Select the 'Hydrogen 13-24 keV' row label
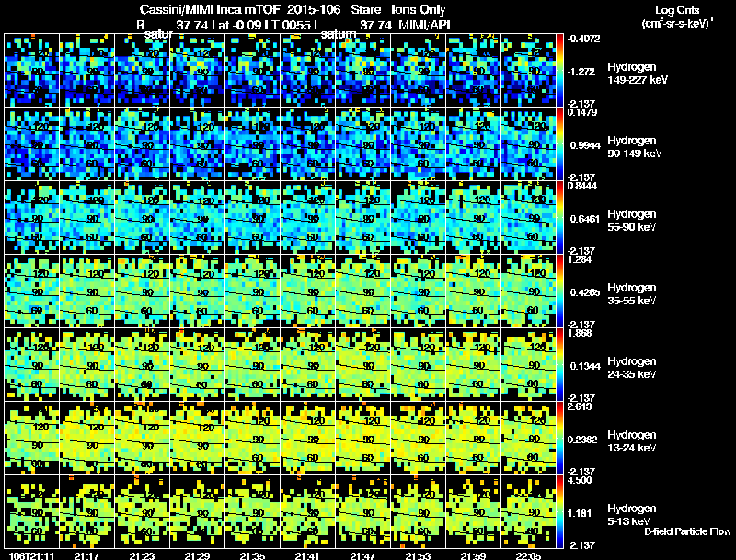 632,441
